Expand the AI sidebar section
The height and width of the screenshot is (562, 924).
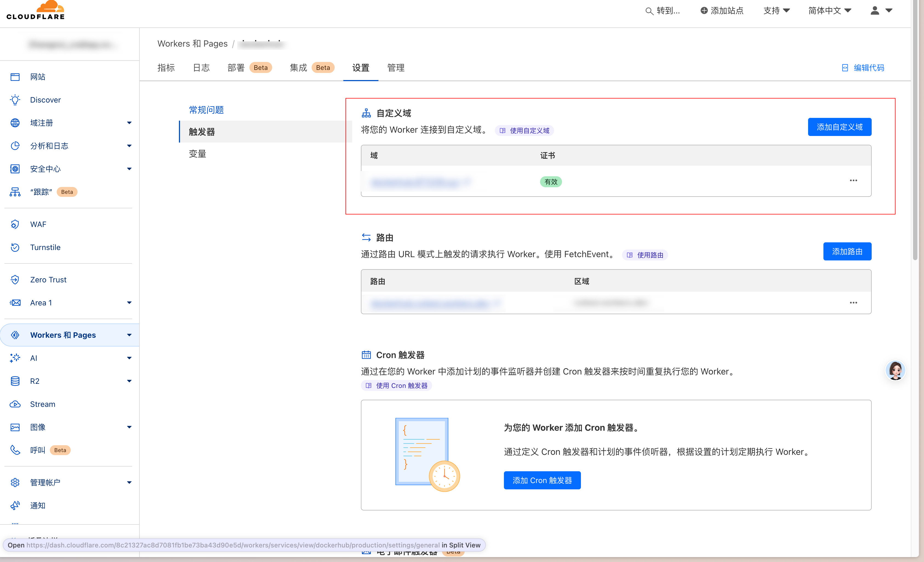(x=129, y=358)
